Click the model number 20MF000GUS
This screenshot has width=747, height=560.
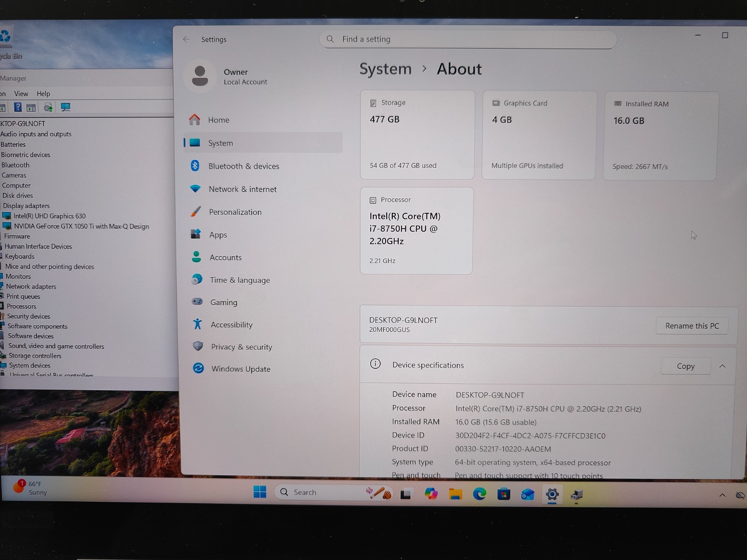[x=389, y=329]
